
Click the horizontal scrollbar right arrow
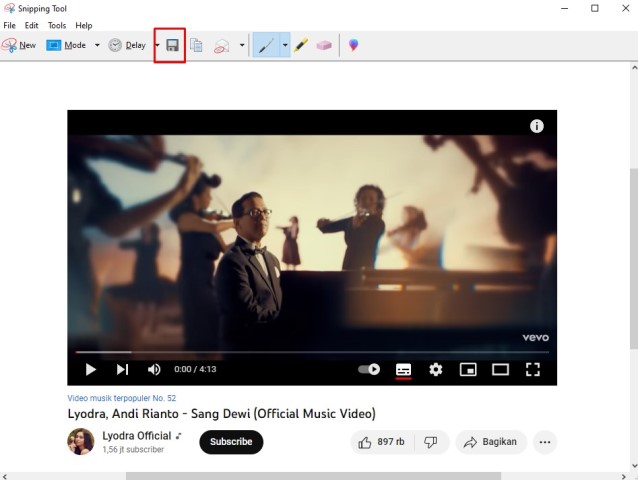pos(624,476)
